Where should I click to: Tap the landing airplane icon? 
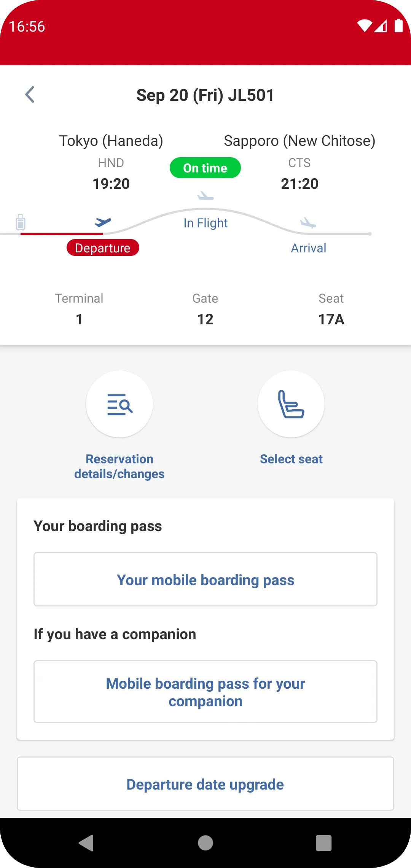(x=308, y=222)
